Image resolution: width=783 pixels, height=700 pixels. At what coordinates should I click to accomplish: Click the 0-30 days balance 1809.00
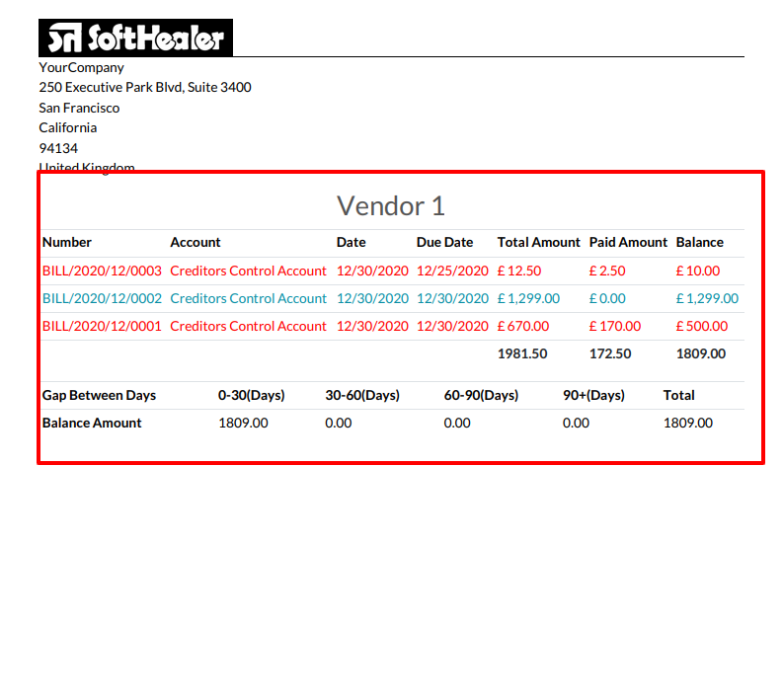pos(243,423)
